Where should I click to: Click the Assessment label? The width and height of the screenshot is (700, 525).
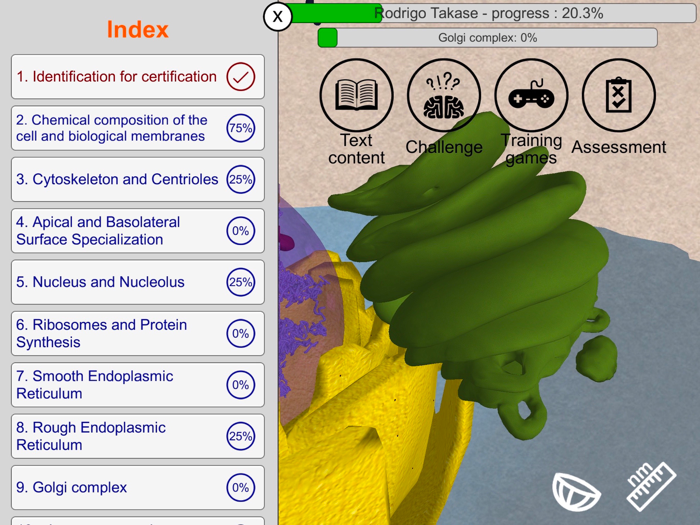[619, 147]
